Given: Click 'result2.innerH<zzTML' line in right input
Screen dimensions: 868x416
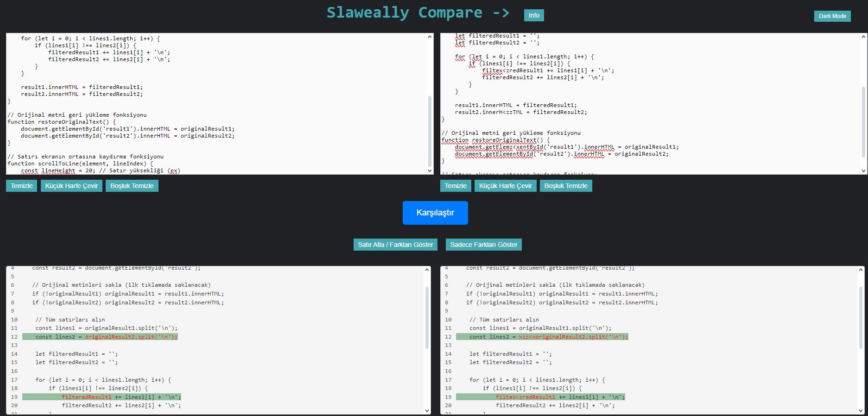Looking at the screenshot, I should tap(521, 112).
